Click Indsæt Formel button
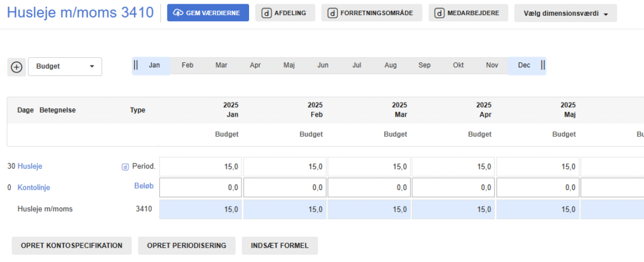The image size is (644, 262). (x=279, y=245)
